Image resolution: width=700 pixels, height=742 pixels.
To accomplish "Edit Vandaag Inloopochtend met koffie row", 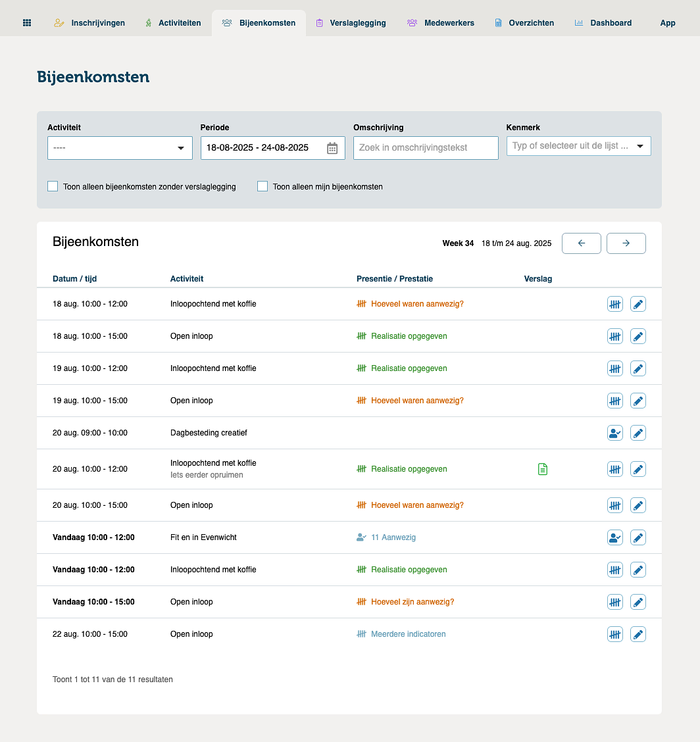I will [638, 570].
